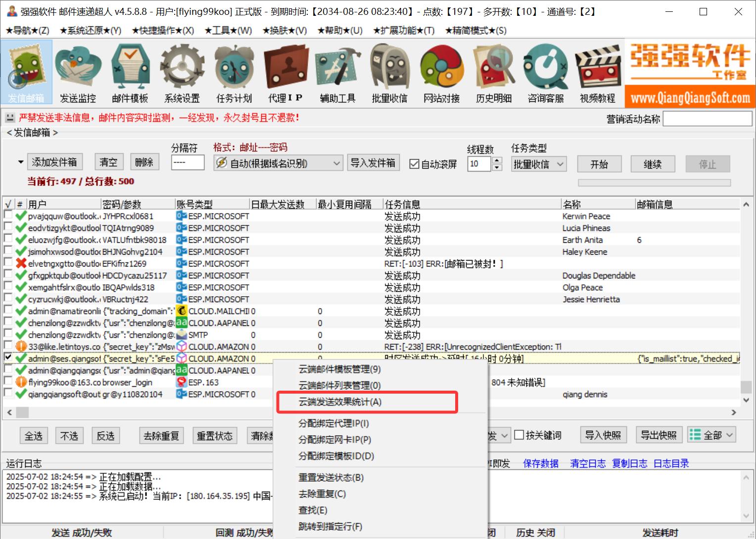Image resolution: width=756 pixels, height=539 pixels.
Task: Click the Mailchimp icon on admin@namatireonli row
Action: 182,311
